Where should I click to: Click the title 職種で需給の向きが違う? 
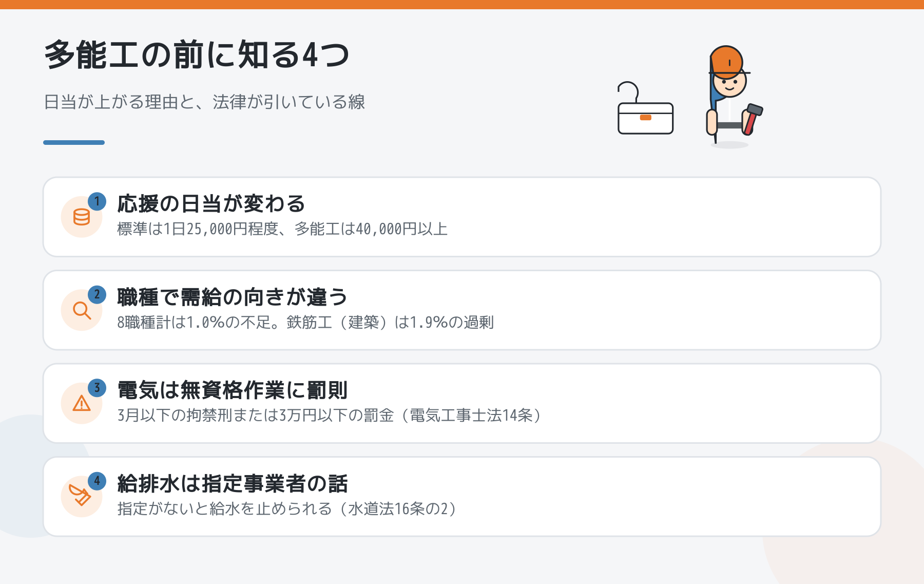tap(233, 297)
